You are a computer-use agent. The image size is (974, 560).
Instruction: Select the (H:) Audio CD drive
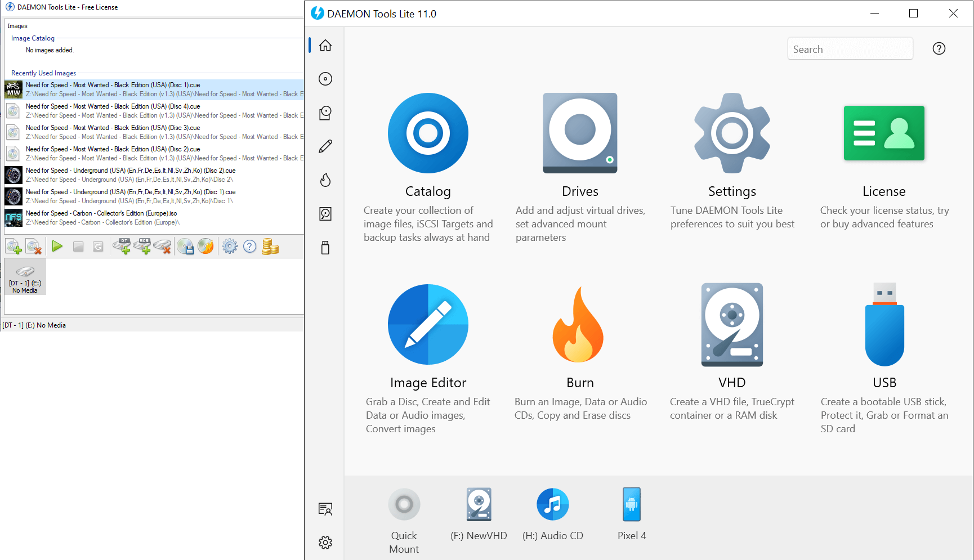coord(553,514)
